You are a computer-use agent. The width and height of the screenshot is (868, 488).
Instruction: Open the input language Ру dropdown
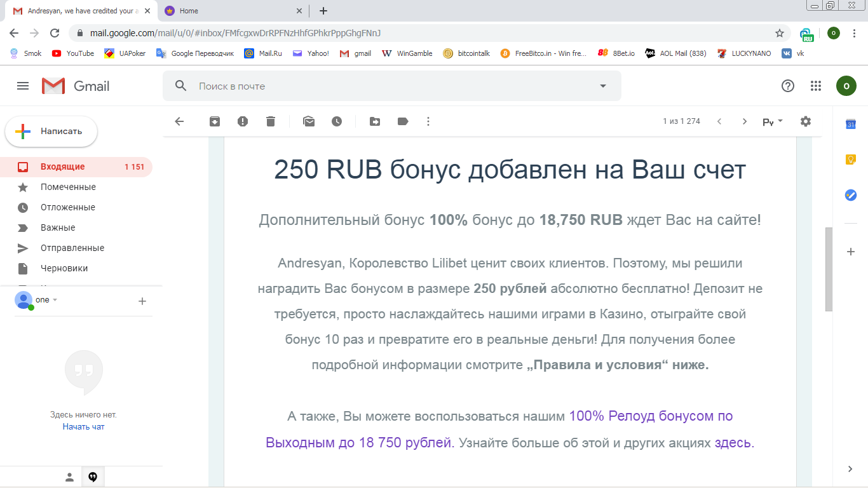pyautogui.click(x=773, y=121)
